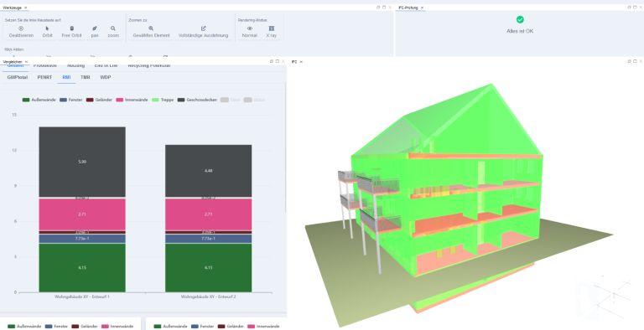Close the Werkzeuge panel tab

pos(25,8)
